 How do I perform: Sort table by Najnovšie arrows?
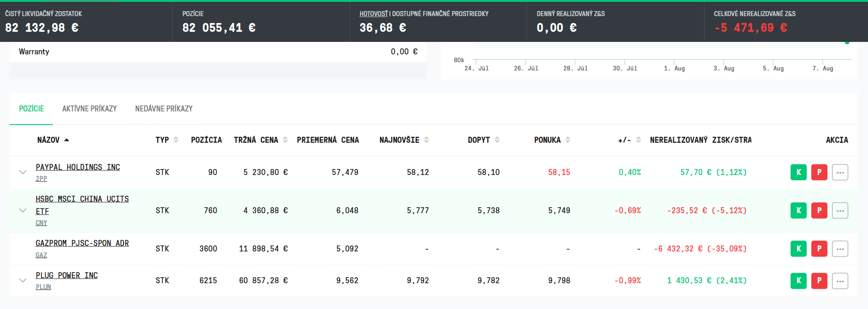[426, 140]
